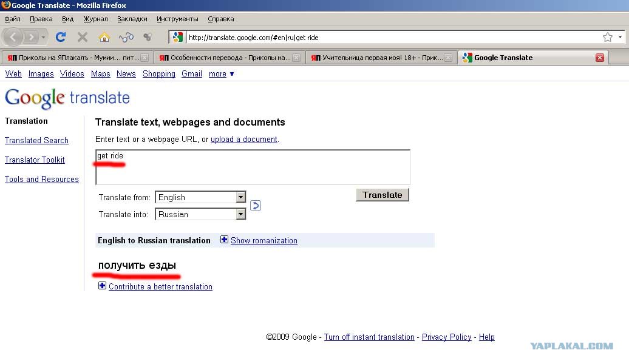Open the Gmail link
Viewport: 629px width, 364px height.
pyautogui.click(x=192, y=74)
